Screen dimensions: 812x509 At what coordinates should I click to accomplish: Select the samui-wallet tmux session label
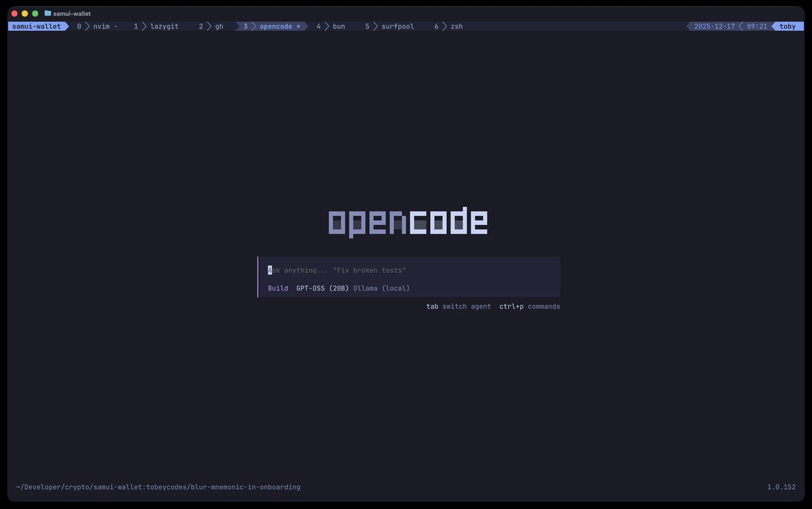tap(37, 26)
